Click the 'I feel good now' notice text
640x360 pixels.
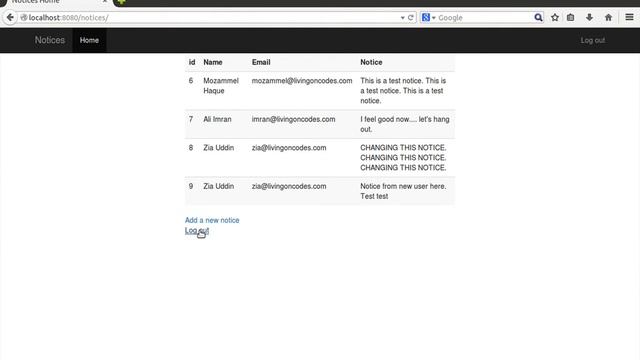click(x=404, y=124)
